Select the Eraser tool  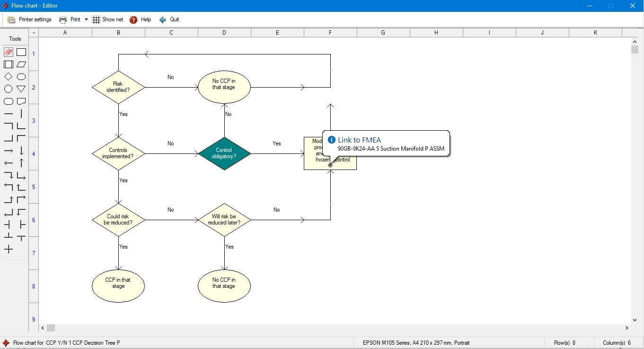point(9,52)
